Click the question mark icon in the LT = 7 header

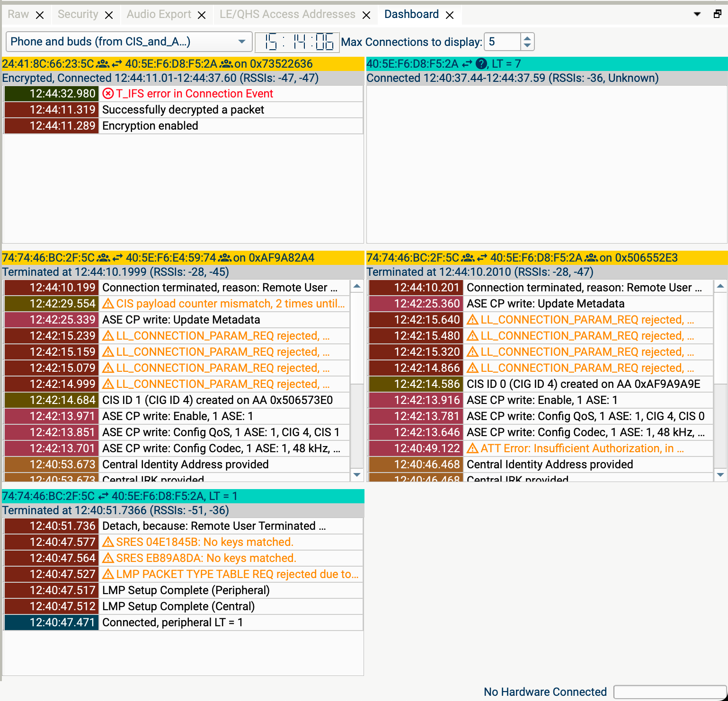(x=481, y=64)
